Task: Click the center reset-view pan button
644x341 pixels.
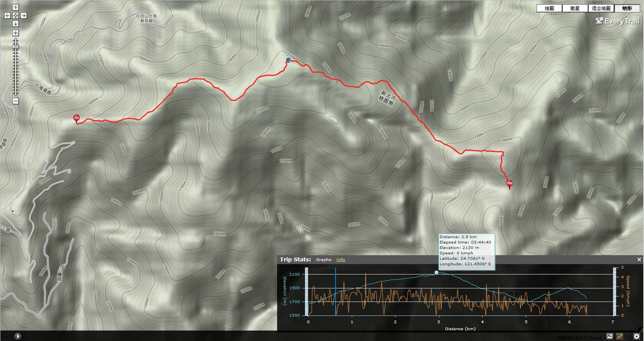Action: [x=16, y=16]
